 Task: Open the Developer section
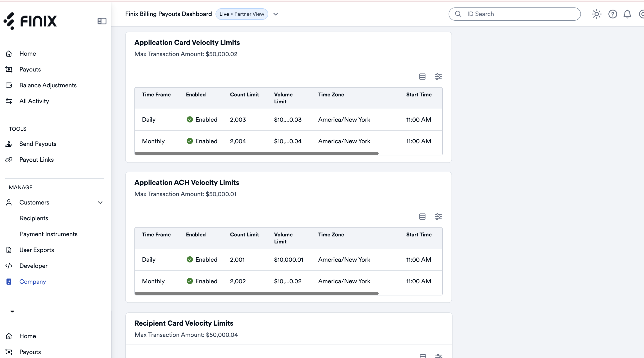33,266
